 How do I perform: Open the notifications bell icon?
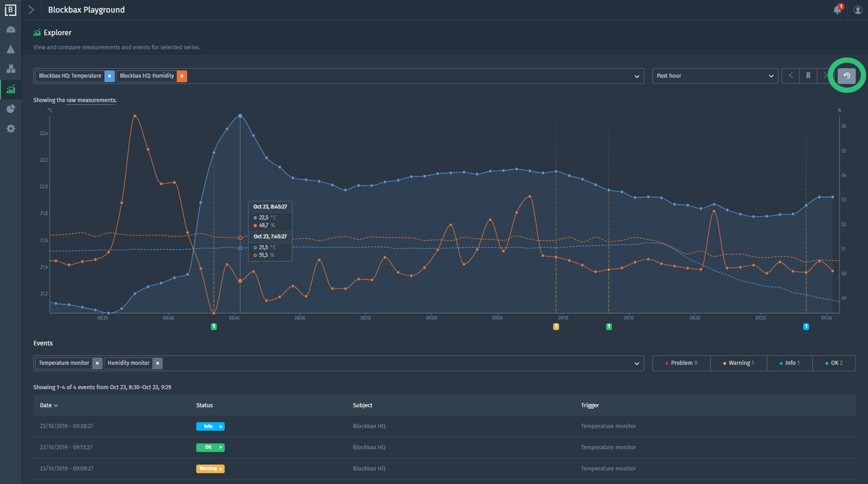click(837, 9)
